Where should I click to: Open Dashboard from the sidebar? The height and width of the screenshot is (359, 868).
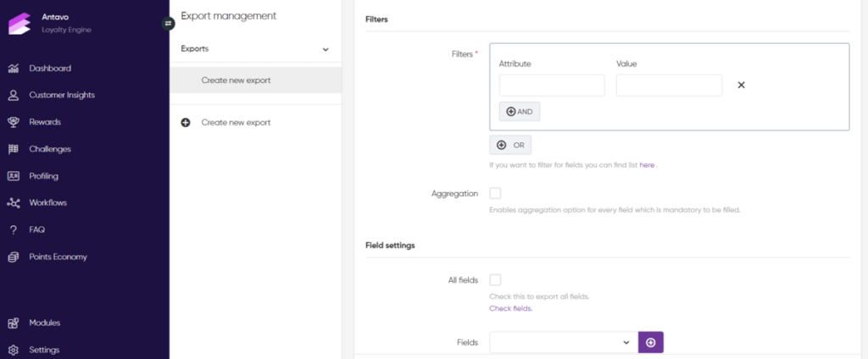tap(50, 69)
